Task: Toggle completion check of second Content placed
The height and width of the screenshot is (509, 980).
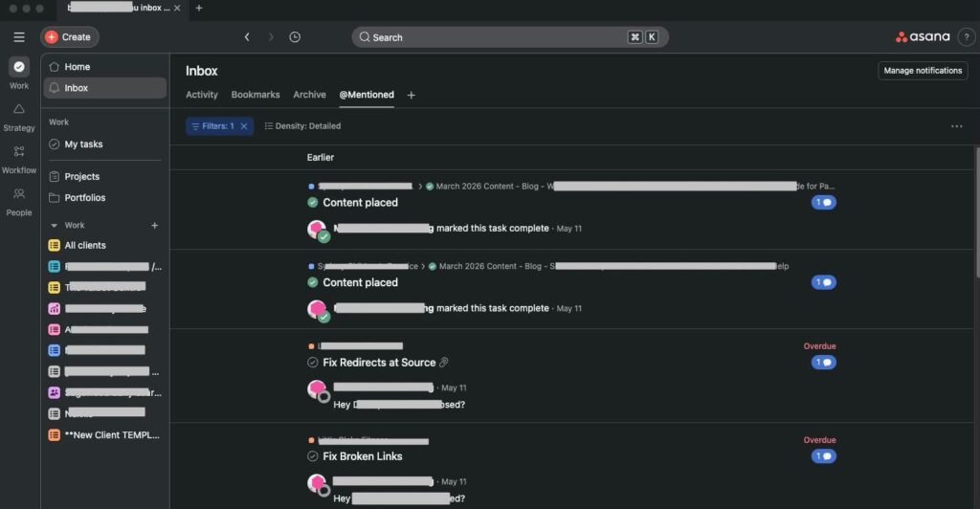Action: (x=313, y=282)
